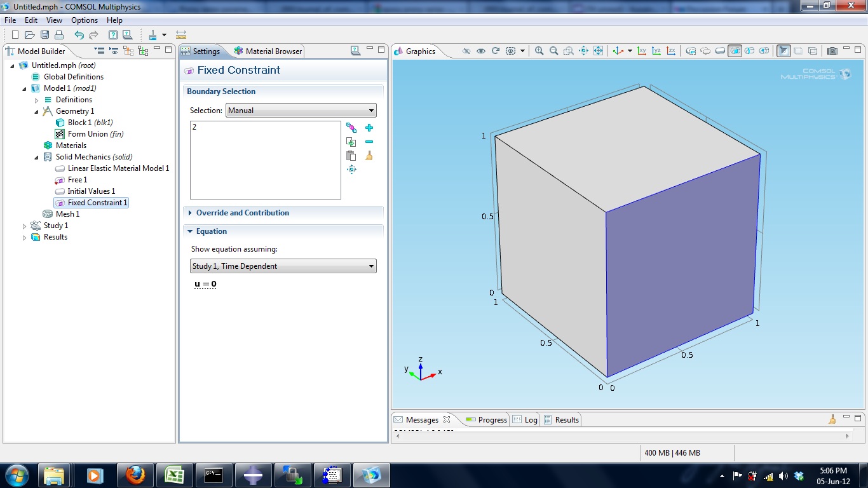Toggle Show Selected eye icon in Graphics

(x=481, y=51)
